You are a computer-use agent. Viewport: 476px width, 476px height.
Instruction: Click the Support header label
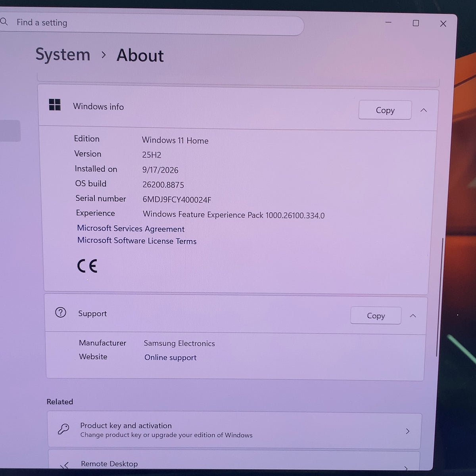click(x=92, y=313)
